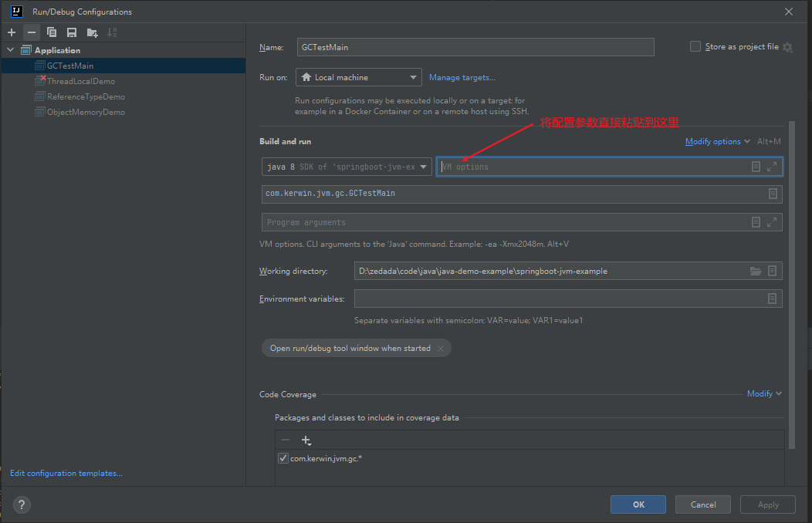
Task: Insert macro icon in VM options field
Action: pyautogui.click(x=756, y=167)
